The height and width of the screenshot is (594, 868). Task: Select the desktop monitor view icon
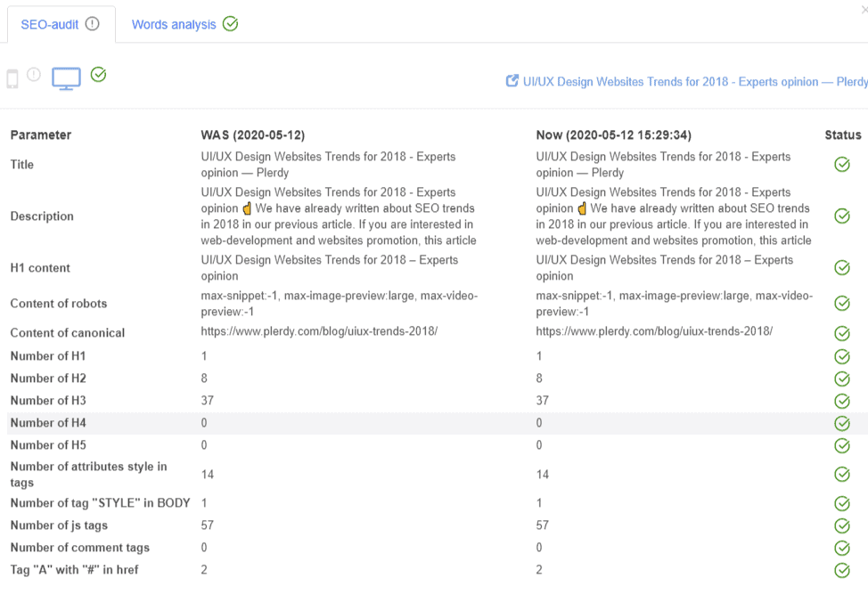66,78
